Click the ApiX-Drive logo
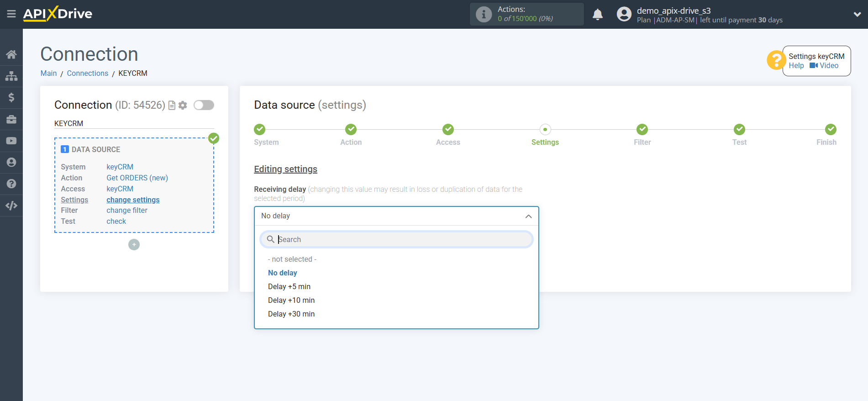 [58, 14]
